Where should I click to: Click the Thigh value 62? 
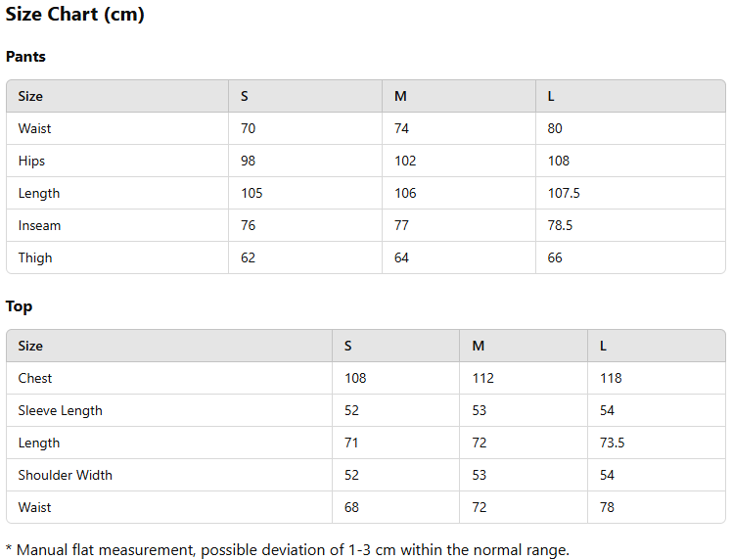(x=249, y=257)
